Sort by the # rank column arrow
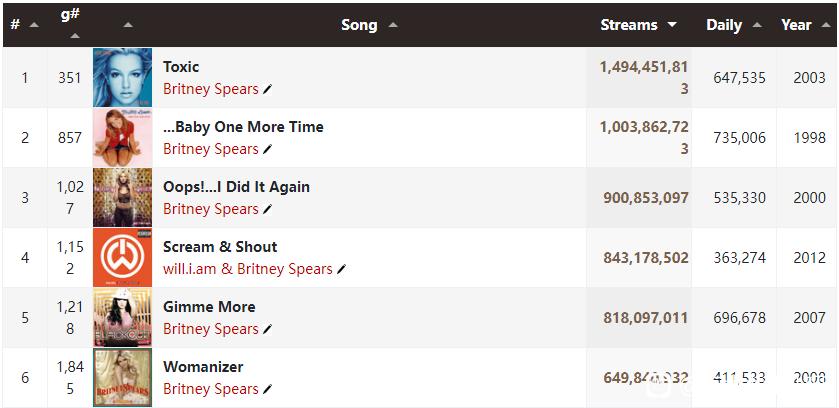Image resolution: width=839 pixels, height=408 pixels. tap(34, 25)
